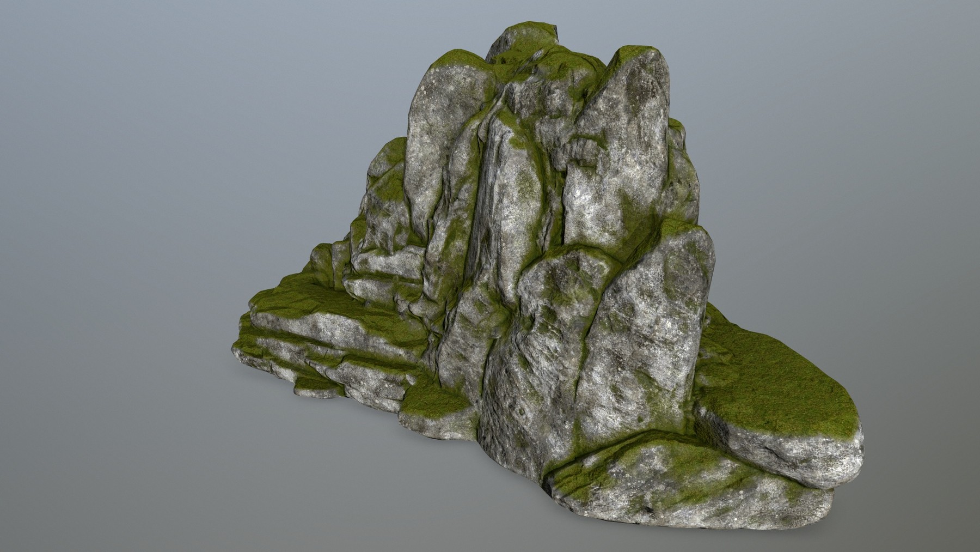The image size is (980, 552).
Task: Click the stepped rock slabs on the left
Action: point(327,338)
